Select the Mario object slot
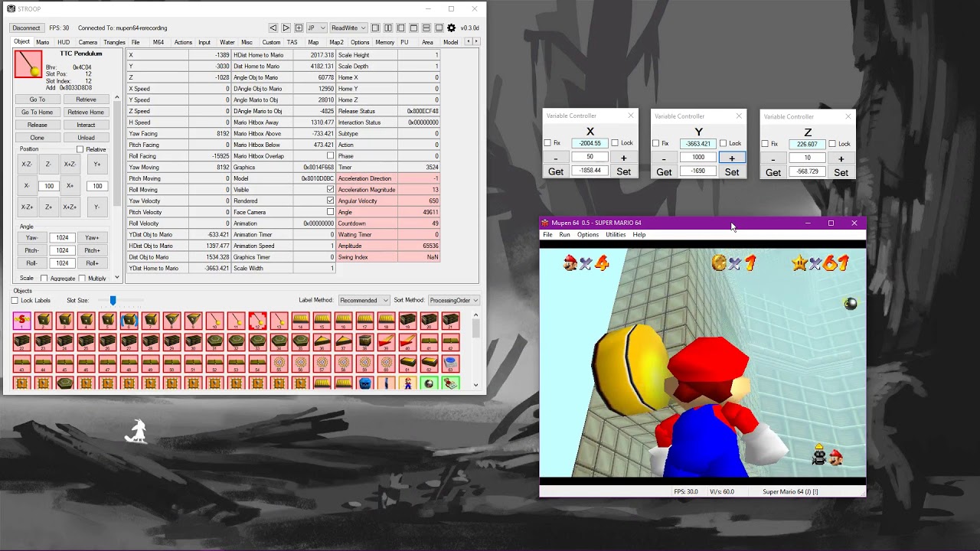980x551 pixels. point(407,383)
